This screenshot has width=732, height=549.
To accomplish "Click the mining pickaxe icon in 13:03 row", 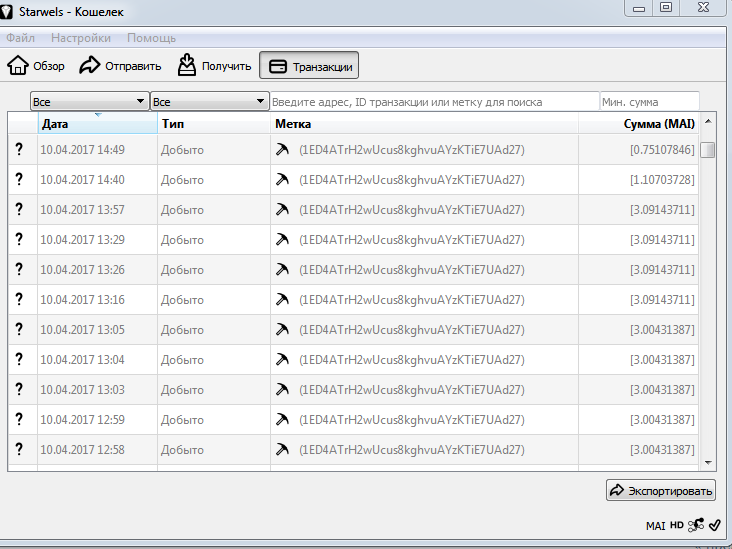I will tap(282, 389).
